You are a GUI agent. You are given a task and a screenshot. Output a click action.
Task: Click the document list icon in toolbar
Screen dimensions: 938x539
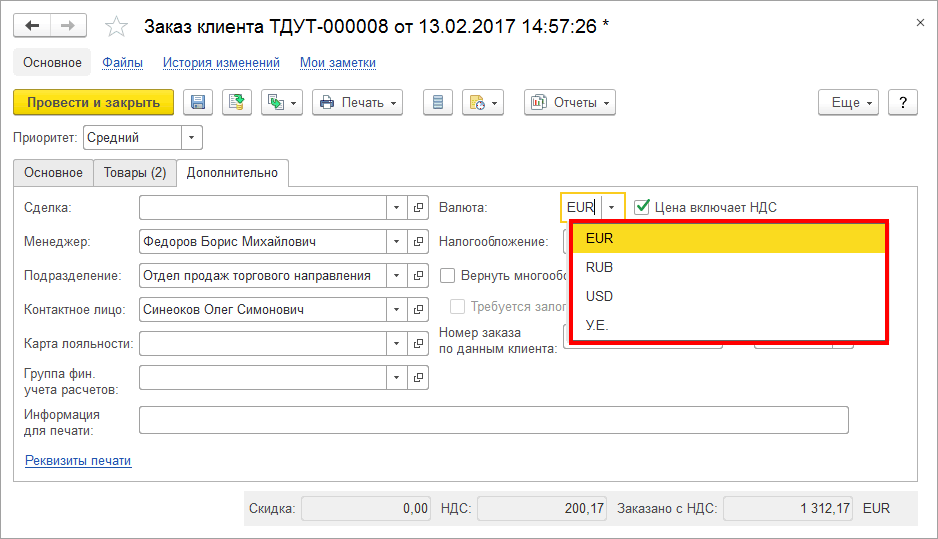(438, 102)
